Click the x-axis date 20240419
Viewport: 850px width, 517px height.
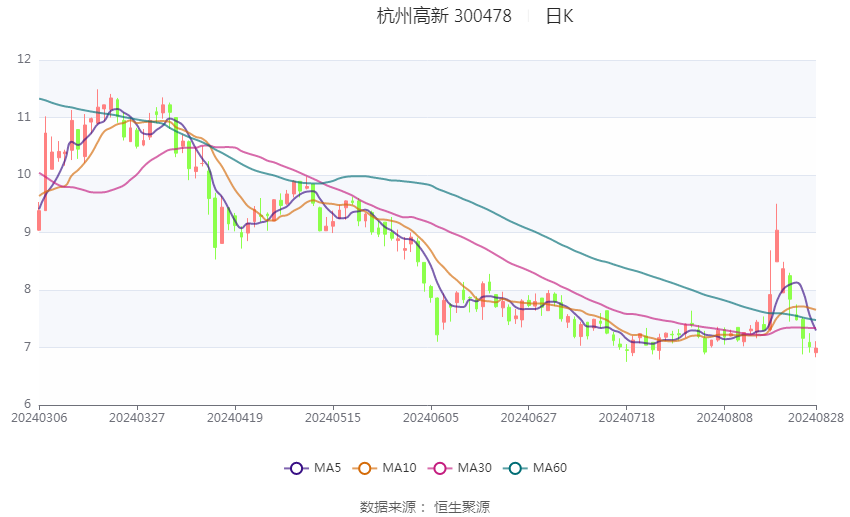click(235, 418)
